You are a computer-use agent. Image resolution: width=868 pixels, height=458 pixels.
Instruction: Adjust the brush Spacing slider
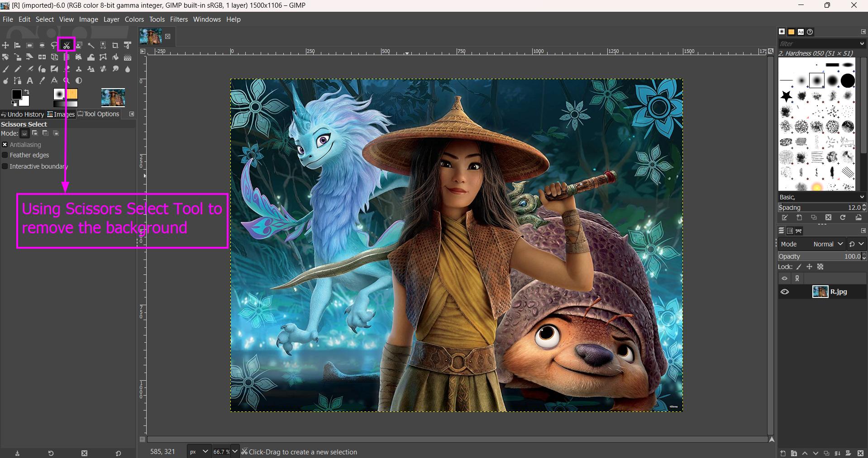(820, 208)
